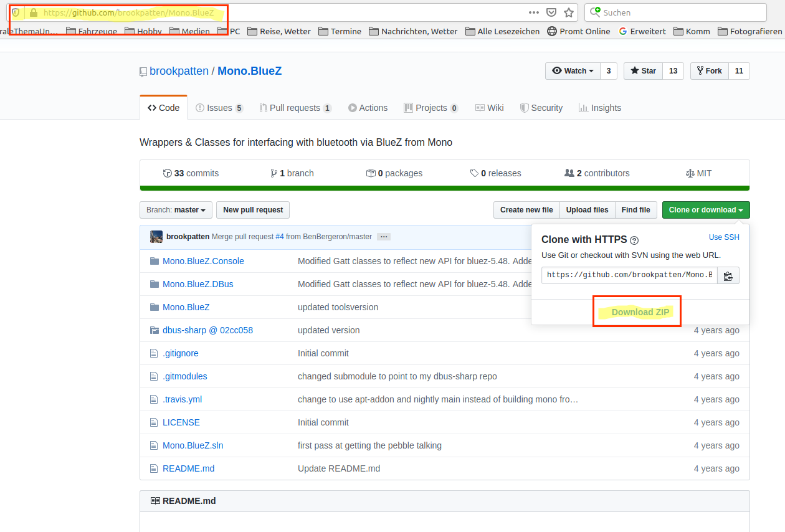
Task: Open the 0 releases link
Action: click(495, 173)
